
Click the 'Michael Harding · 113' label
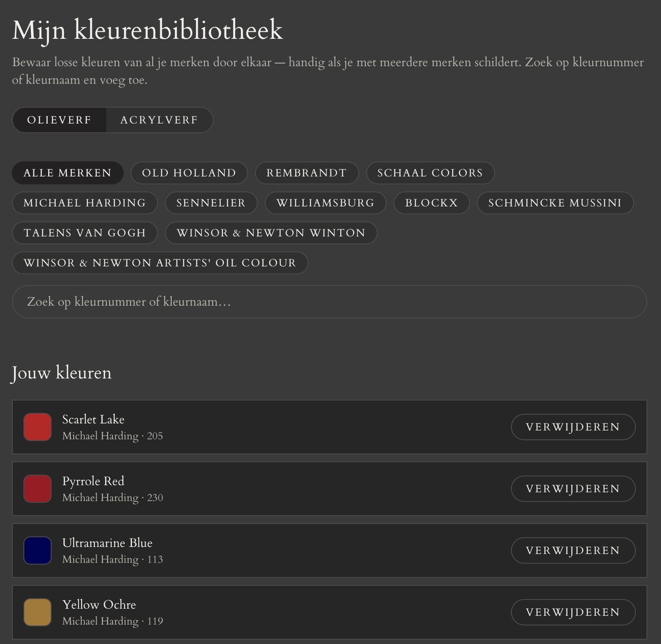tap(112, 559)
